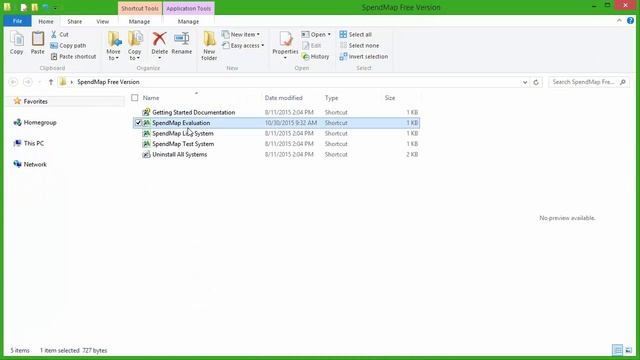
Task: Select SpendMap Test System shortcut
Action: click(183, 144)
